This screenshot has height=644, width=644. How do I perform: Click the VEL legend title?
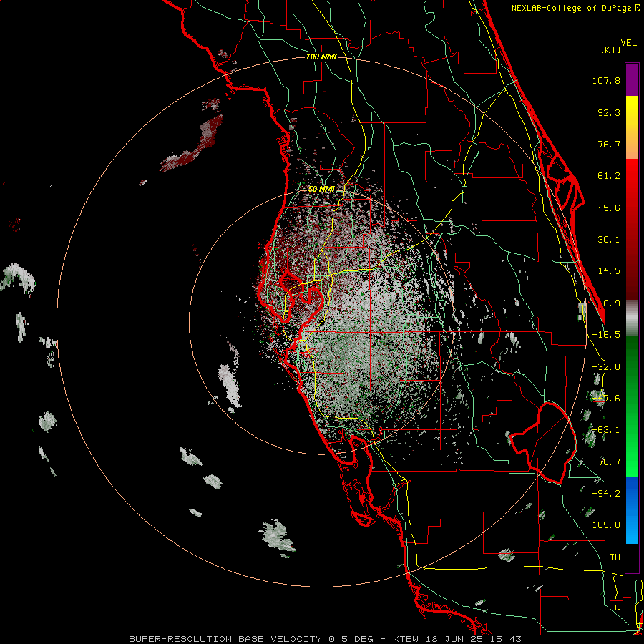(628, 42)
